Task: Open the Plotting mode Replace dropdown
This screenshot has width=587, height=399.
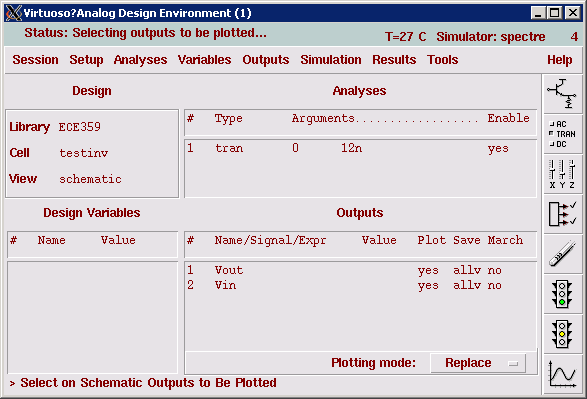Action: pos(478,363)
